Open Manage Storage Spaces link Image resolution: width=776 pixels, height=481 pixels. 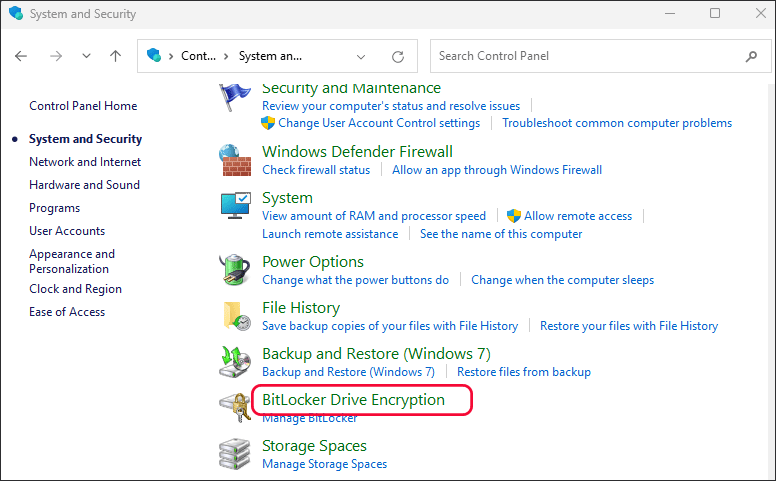click(x=325, y=464)
